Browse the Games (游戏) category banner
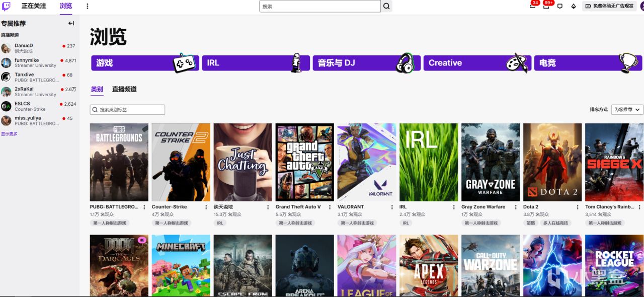Image resolution: width=644 pixels, height=297 pixels. pyautogui.click(x=145, y=63)
